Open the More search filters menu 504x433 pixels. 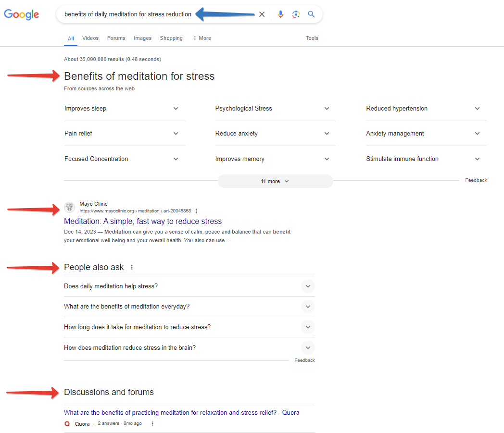click(202, 38)
